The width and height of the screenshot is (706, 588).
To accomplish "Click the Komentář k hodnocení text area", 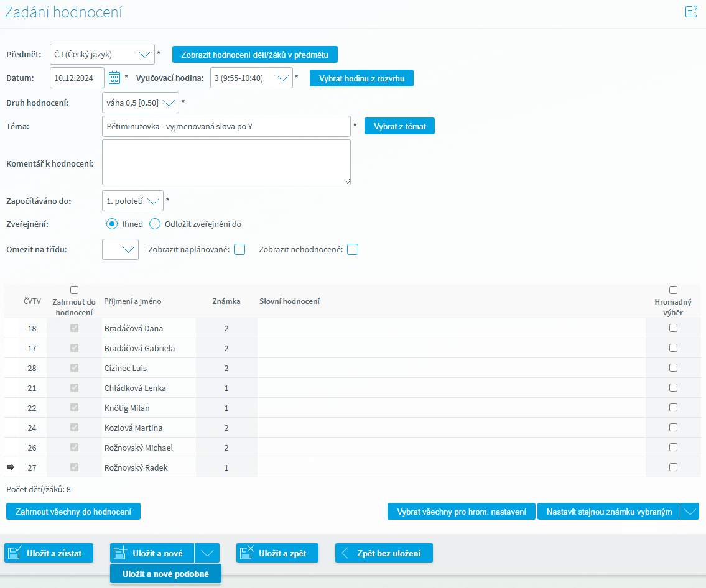I will (x=226, y=162).
